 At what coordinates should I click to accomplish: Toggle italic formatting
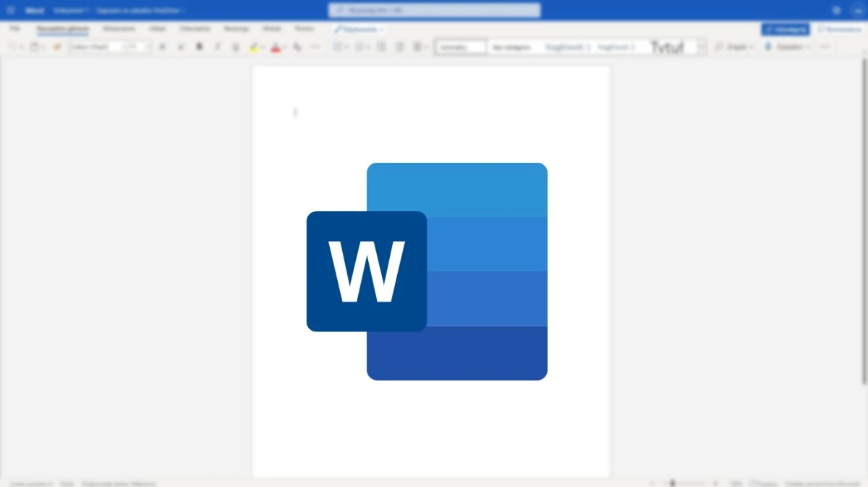tap(217, 47)
